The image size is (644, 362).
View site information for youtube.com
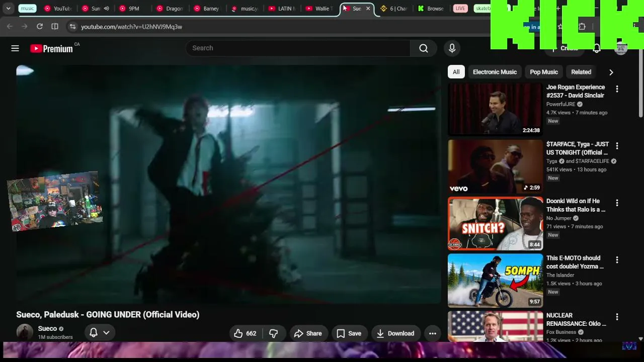click(x=72, y=27)
